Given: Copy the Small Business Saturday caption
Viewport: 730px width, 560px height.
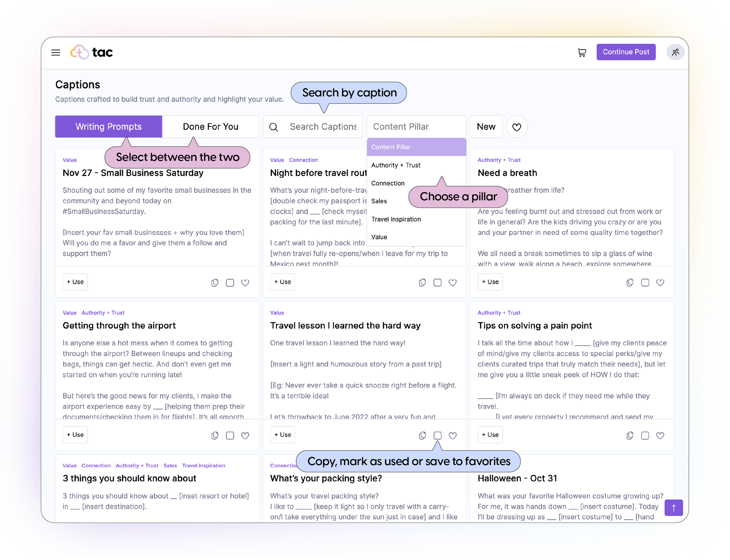Looking at the screenshot, I should [x=215, y=283].
